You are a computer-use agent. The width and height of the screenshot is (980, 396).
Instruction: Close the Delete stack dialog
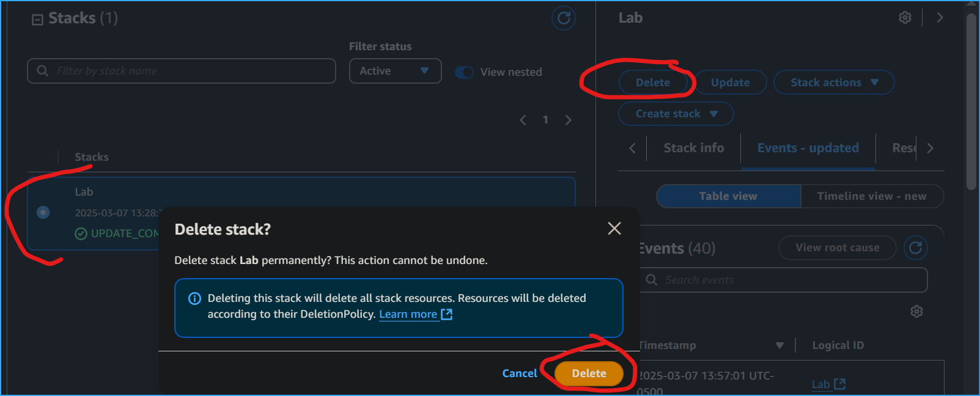click(x=614, y=229)
